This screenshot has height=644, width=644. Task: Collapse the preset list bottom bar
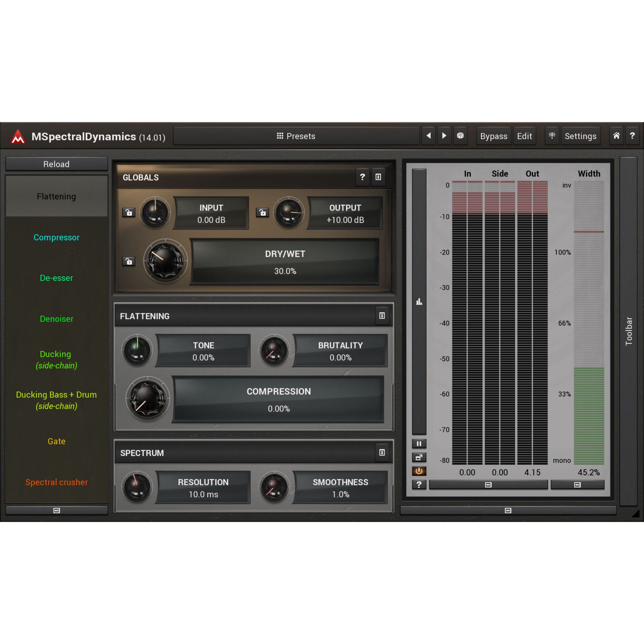pos(57,510)
